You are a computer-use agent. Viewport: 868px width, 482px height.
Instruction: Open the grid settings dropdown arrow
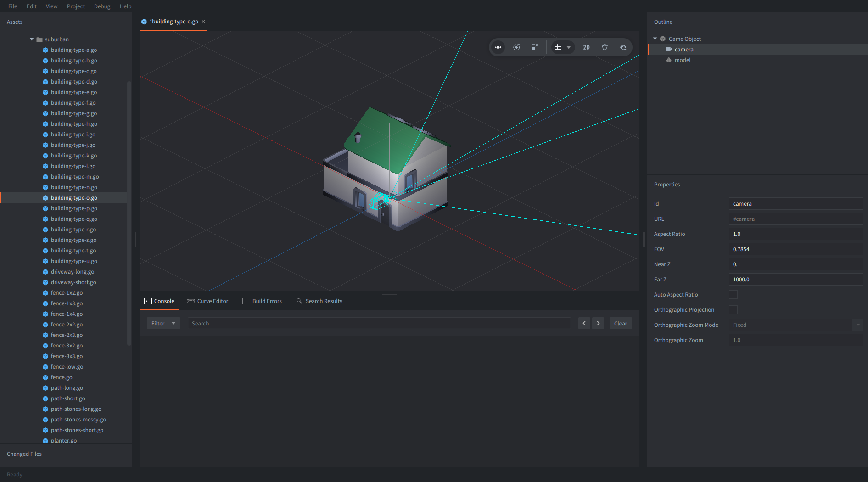[569, 47]
